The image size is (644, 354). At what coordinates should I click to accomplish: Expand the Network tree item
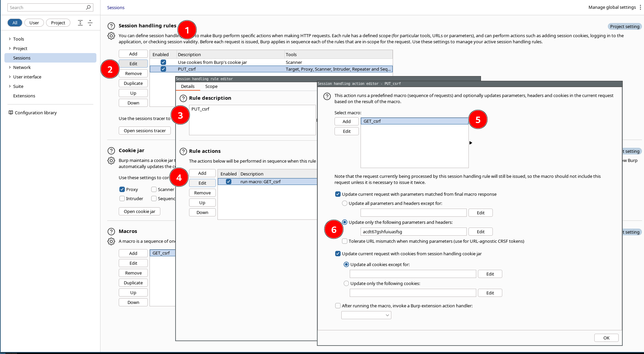pyautogui.click(x=10, y=67)
